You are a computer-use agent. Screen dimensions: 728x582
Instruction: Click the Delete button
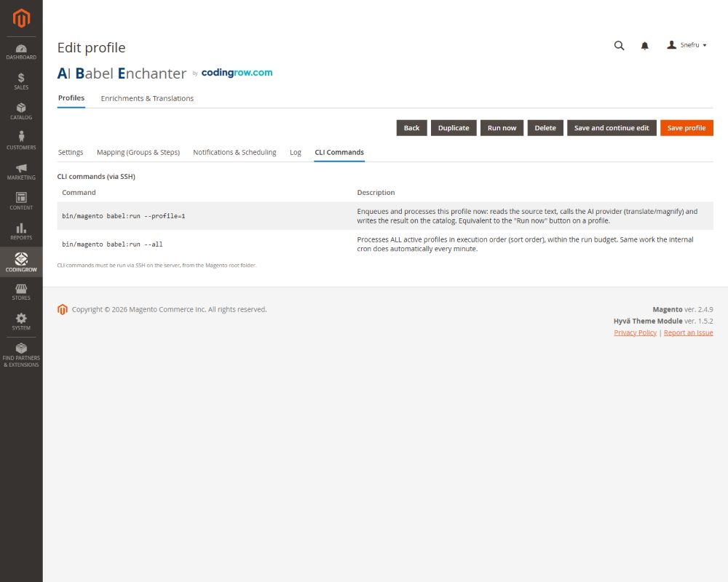click(x=545, y=128)
